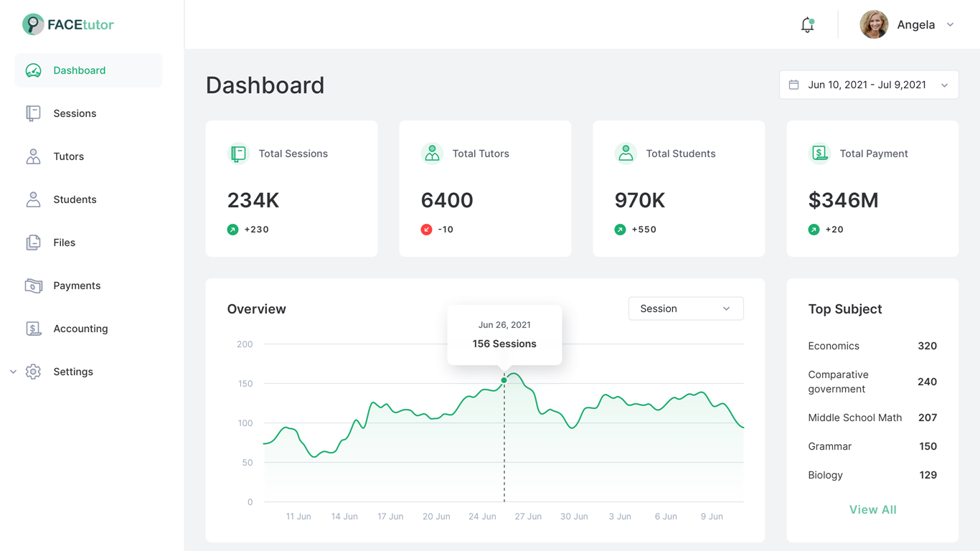Open the Dashboard gauge icon
Screen dimensions: 980x551
(33, 70)
